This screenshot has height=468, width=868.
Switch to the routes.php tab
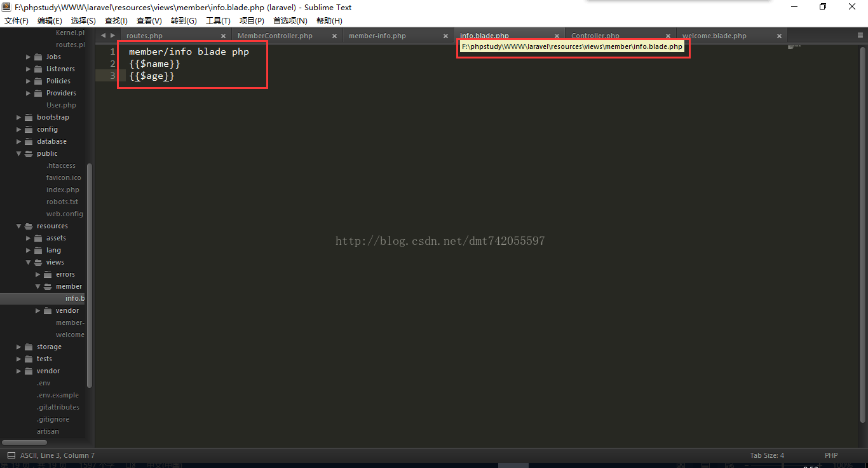[144, 36]
